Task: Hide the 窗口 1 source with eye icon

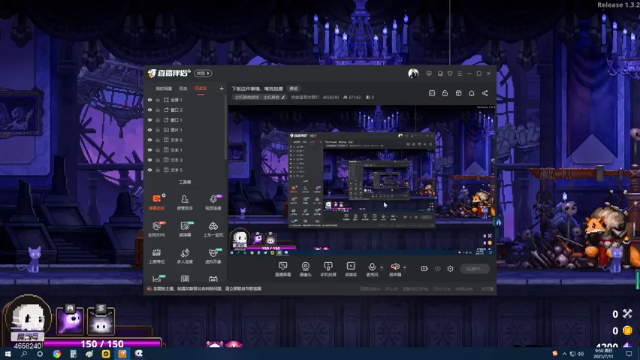Action: (150, 120)
